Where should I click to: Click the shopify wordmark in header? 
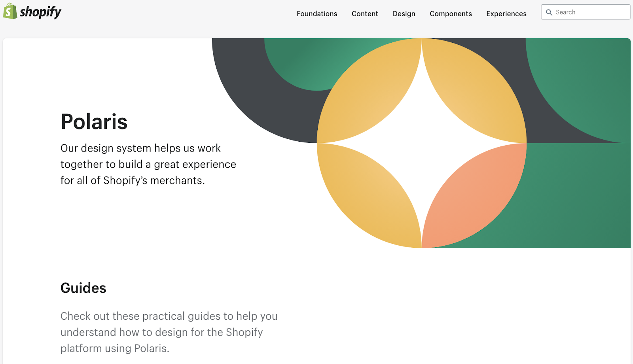pos(40,12)
